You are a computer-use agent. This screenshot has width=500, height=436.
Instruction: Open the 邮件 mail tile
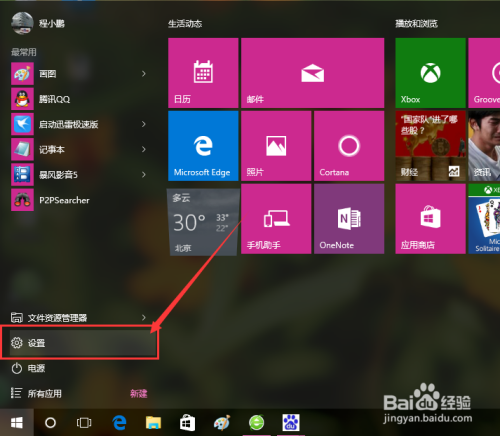313,73
